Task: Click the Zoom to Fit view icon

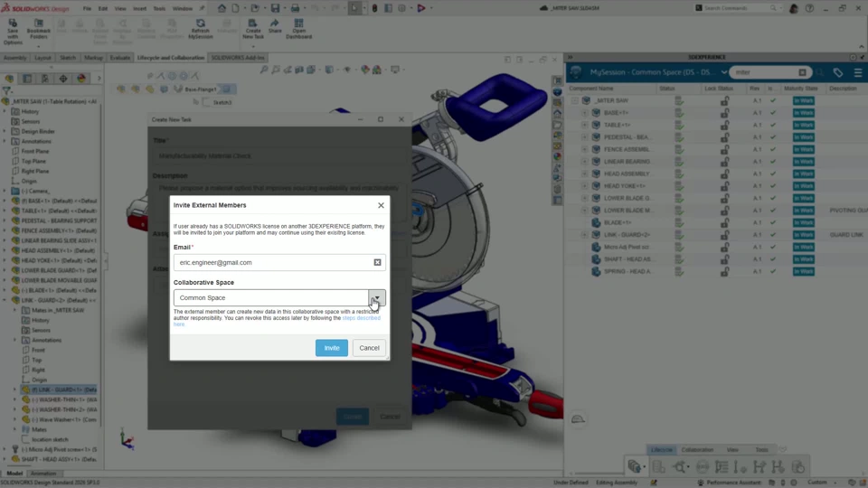Action: (x=264, y=70)
